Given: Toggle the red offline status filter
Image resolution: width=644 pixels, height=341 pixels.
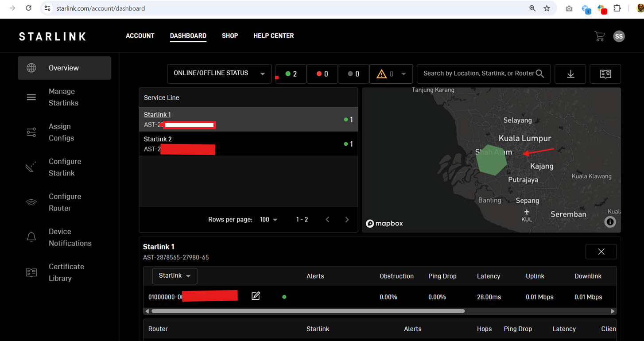Looking at the screenshot, I should point(322,74).
